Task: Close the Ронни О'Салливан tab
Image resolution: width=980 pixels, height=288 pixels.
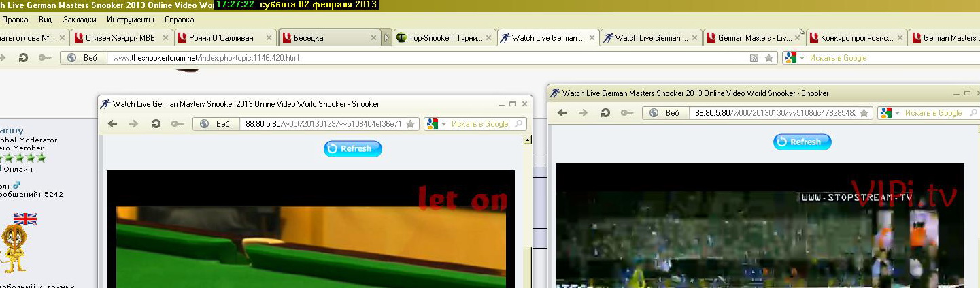Action: pyautogui.click(x=269, y=38)
